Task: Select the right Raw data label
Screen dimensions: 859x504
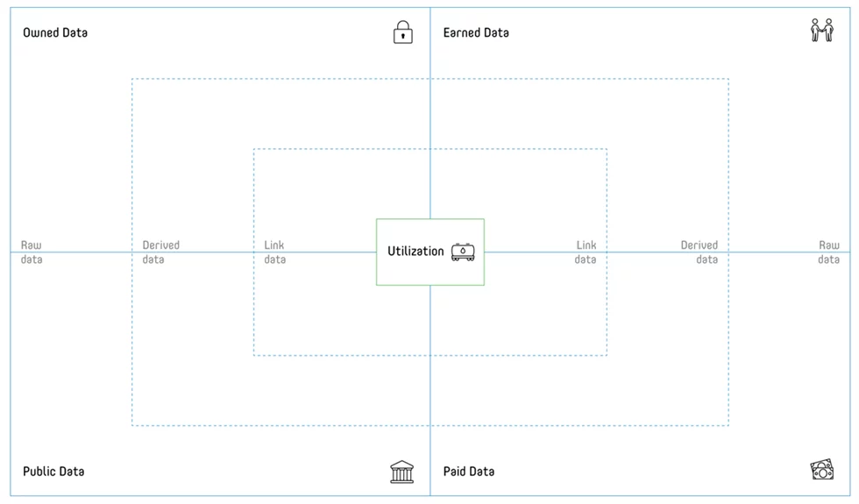Action: pyautogui.click(x=829, y=252)
